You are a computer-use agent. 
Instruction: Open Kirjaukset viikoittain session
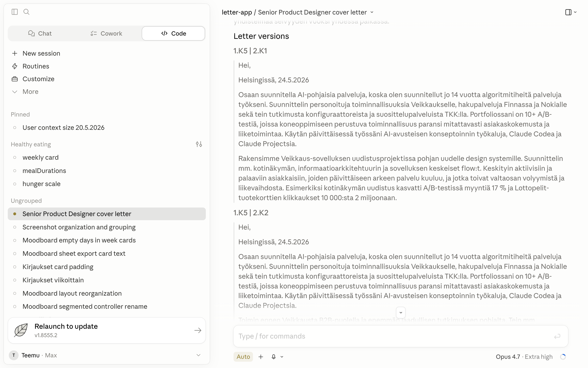tap(107, 280)
